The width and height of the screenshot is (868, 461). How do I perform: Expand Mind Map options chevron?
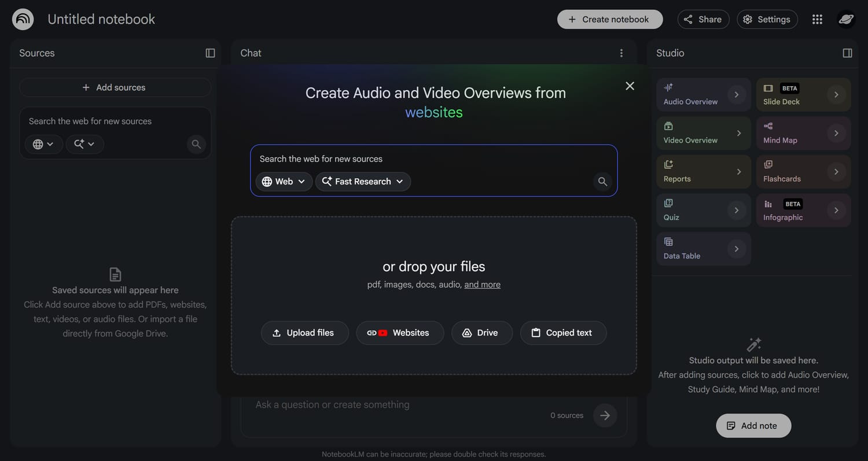836,133
